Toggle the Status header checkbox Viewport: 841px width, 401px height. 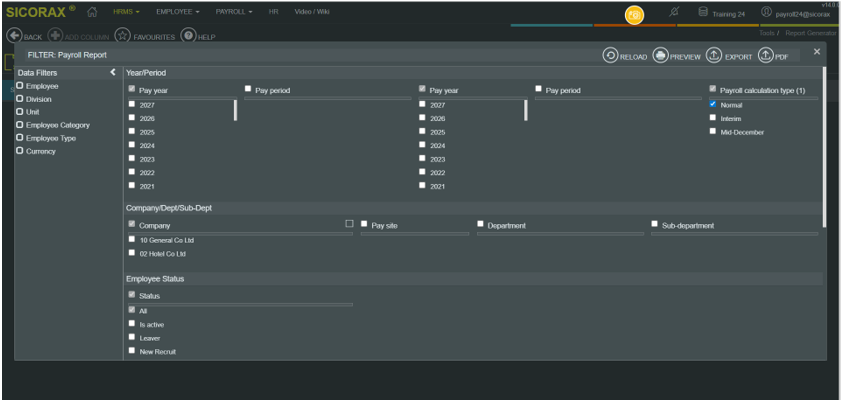[x=132, y=294]
